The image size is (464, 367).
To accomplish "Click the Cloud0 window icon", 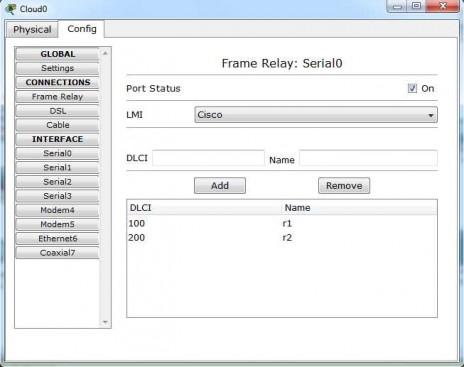I will [11, 9].
